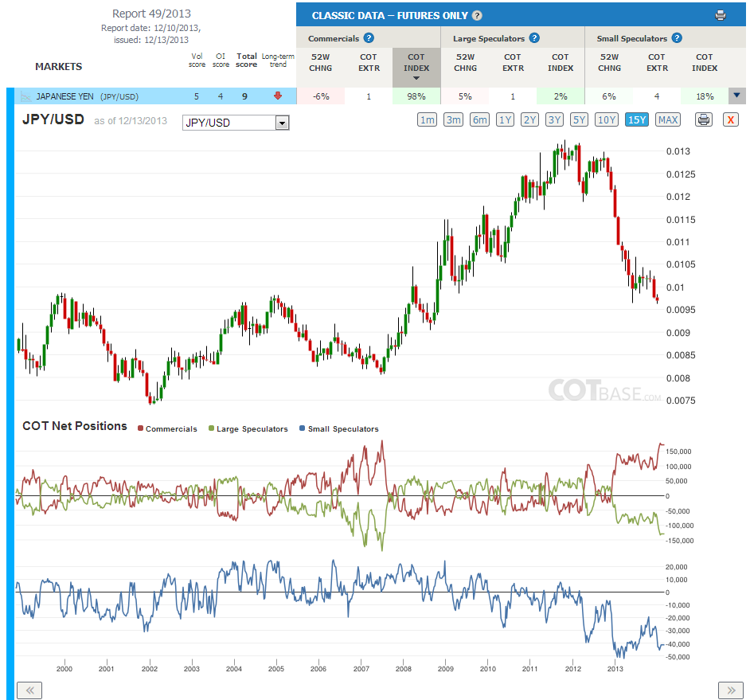The width and height of the screenshot is (750, 700).
Task: Click the printer icon in the Classic Data header
Action: coord(721,15)
